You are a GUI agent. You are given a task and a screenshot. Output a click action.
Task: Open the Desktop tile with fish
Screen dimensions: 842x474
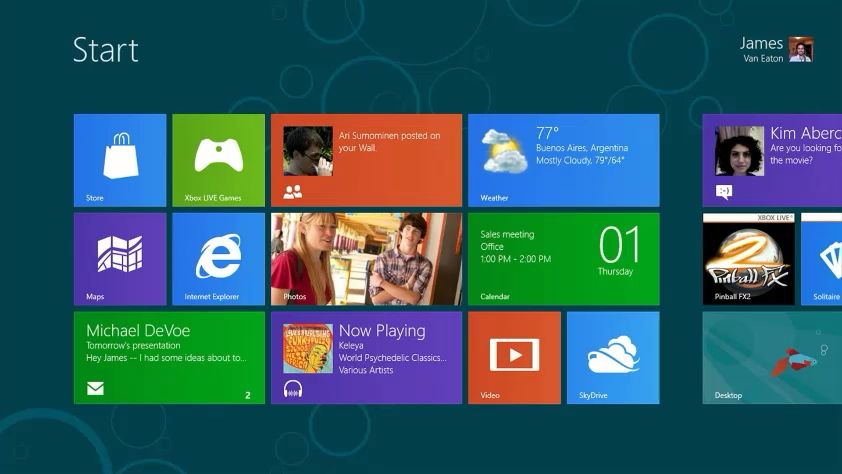coord(772,358)
